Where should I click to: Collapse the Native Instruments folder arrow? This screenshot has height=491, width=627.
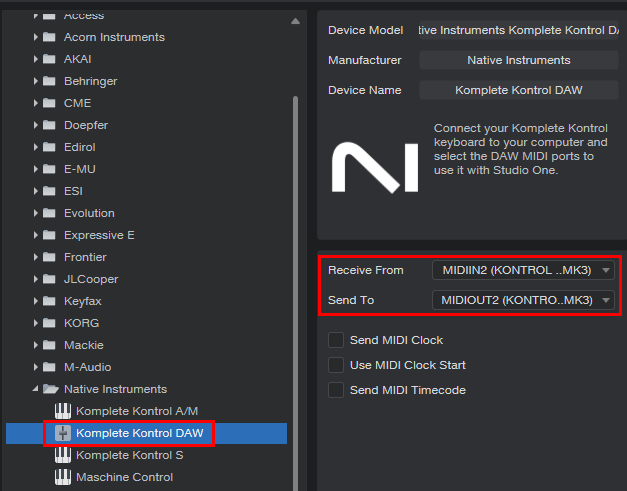[x=36, y=388]
